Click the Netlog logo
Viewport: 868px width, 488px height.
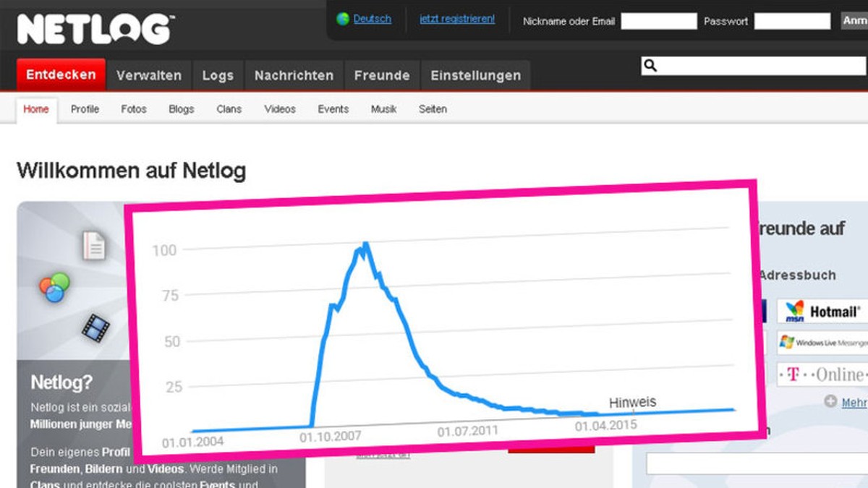95,29
